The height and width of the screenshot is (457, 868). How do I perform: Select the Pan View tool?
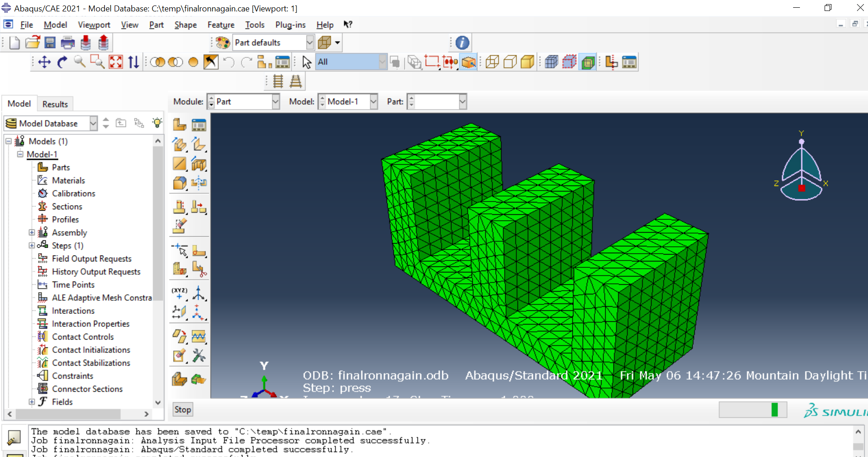tap(44, 62)
